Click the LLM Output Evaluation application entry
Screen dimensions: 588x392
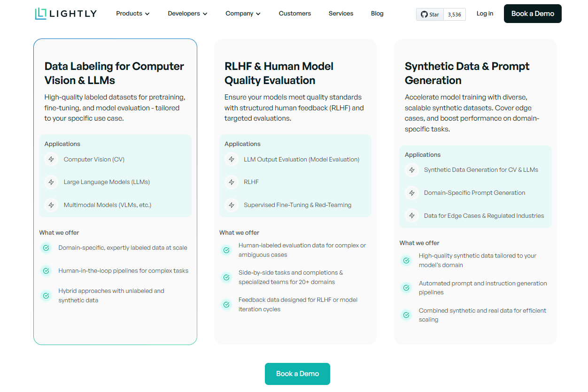[x=302, y=159]
